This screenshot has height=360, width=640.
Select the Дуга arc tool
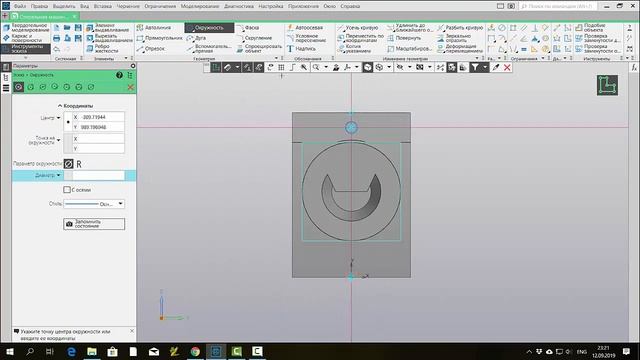196,38
